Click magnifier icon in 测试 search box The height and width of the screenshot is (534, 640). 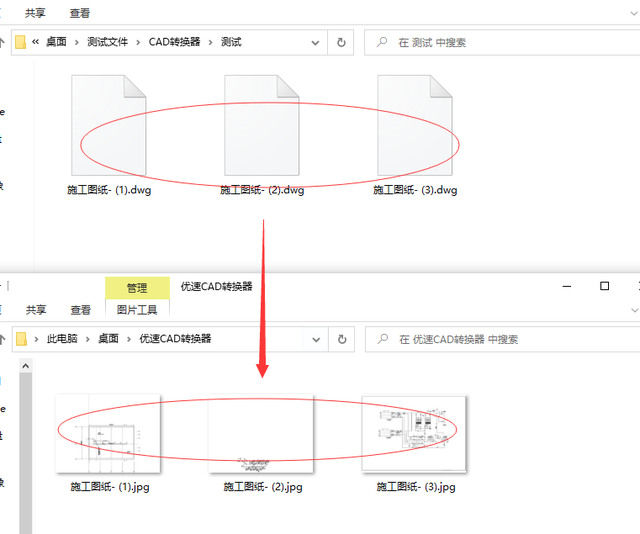click(x=382, y=42)
